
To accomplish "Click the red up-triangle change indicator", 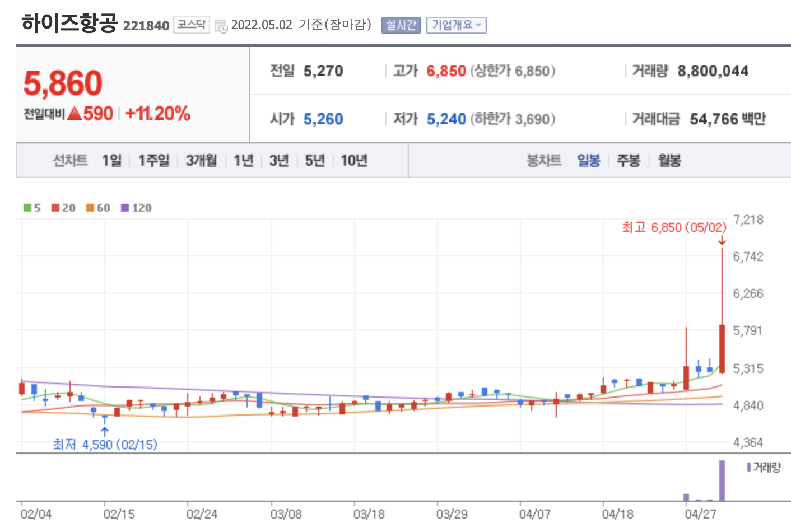I will click(75, 114).
